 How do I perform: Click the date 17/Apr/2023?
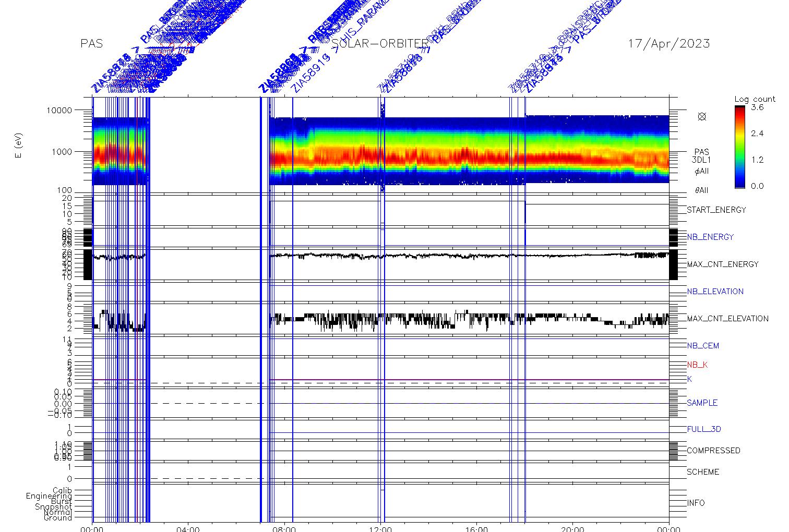coord(669,43)
